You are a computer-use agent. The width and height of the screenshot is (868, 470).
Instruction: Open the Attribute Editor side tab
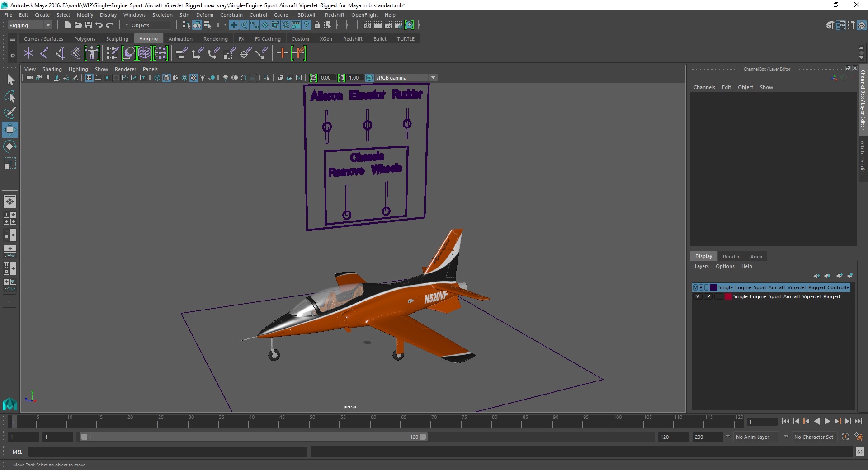(863, 159)
